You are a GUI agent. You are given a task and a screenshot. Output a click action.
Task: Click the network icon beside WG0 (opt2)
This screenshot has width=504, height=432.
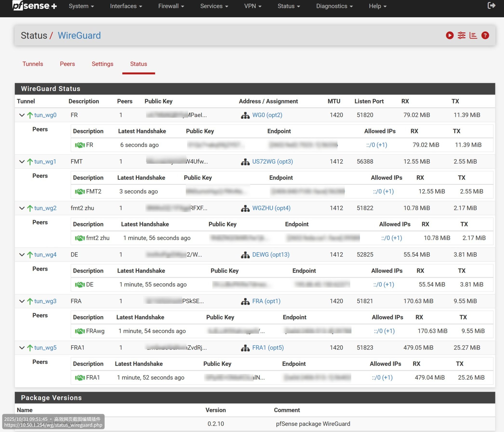coord(245,115)
